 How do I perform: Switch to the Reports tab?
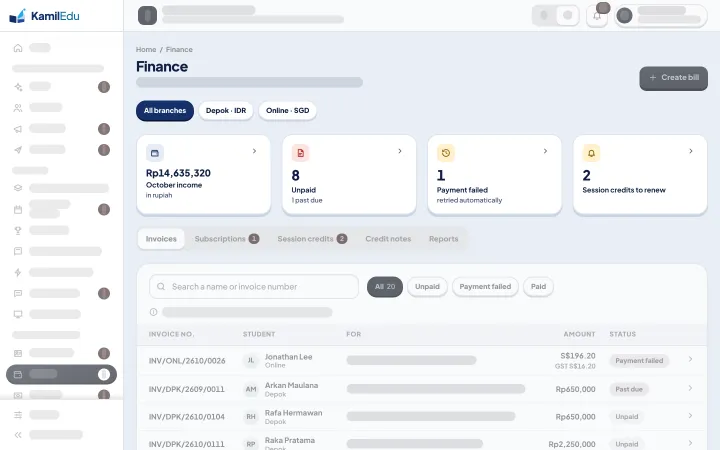(x=444, y=239)
